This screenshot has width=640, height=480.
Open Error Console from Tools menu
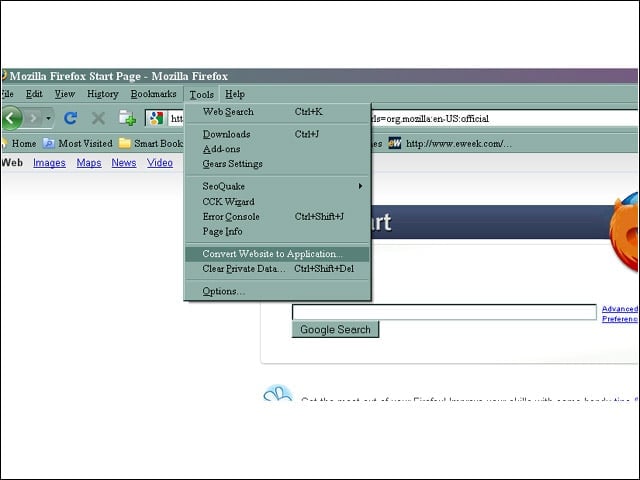(278, 217)
